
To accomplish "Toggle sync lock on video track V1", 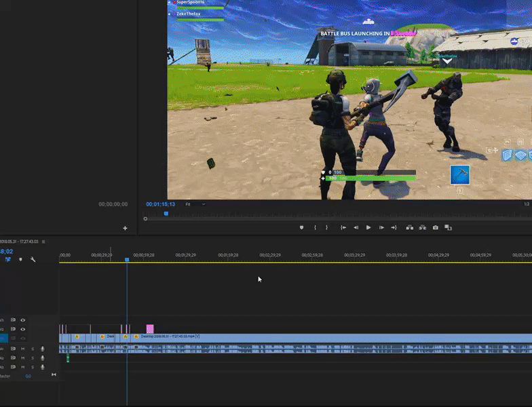I will (x=13, y=338).
